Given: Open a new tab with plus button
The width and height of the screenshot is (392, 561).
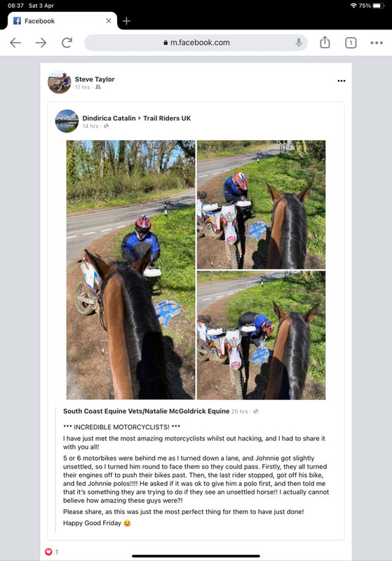Looking at the screenshot, I should (x=126, y=21).
